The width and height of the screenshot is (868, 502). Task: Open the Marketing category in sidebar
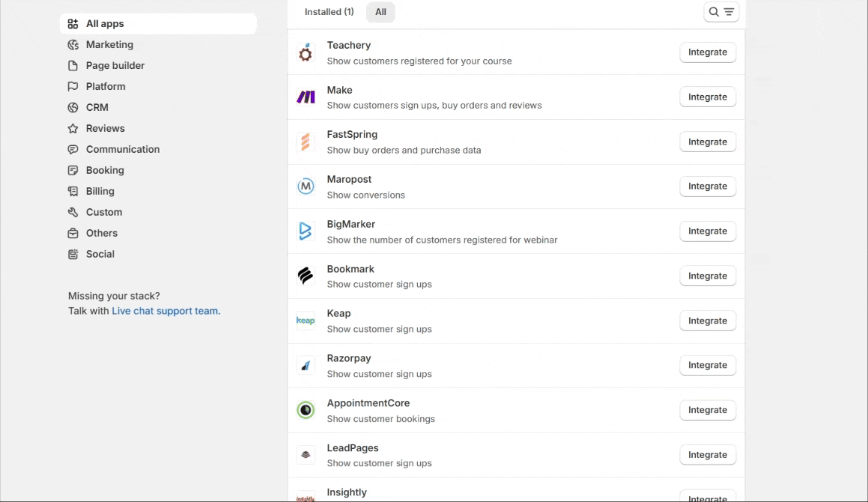coord(109,45)
